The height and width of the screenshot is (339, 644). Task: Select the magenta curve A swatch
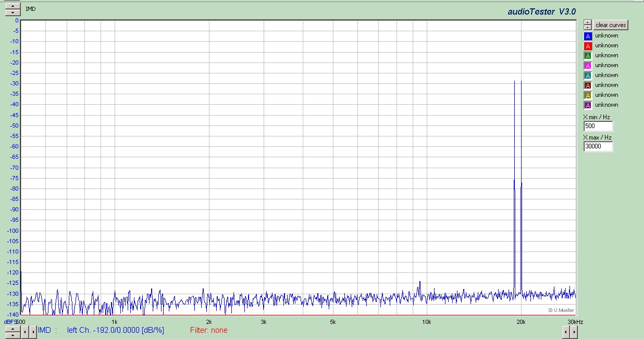coord(588,66)
